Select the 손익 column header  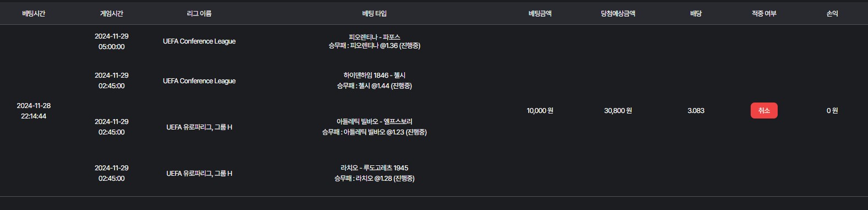click(x=832, y=13)
